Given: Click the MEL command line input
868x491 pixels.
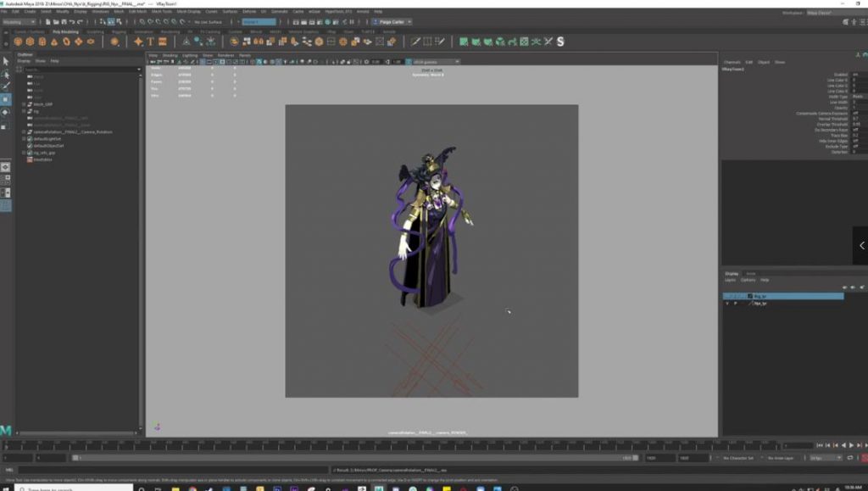Looking at the screenshot, I should click(x=174, y=470).
